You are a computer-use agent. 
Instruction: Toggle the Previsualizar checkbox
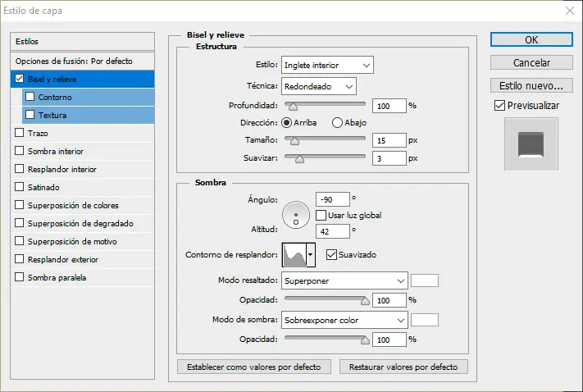(499, 106)
